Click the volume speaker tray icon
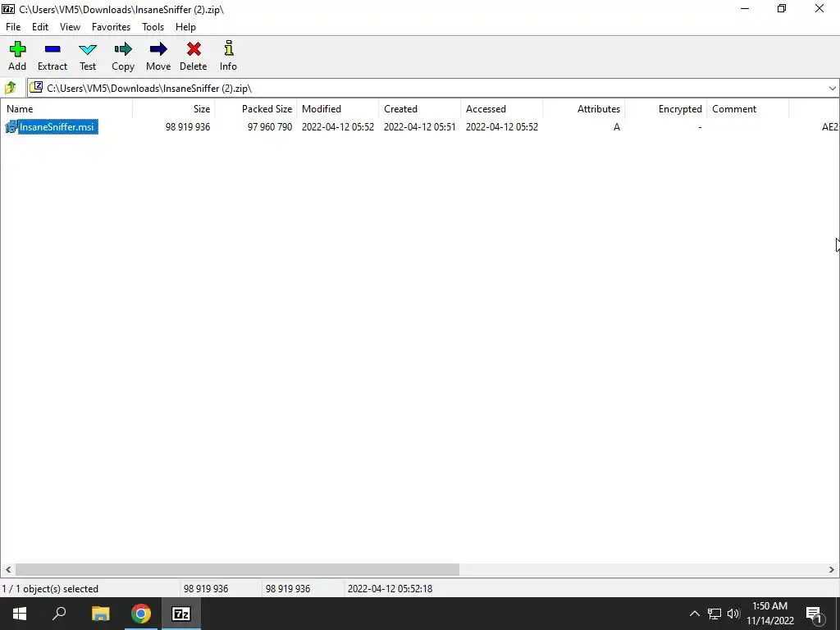The height and width of the screenshot is (630, 840). (733, 614)
